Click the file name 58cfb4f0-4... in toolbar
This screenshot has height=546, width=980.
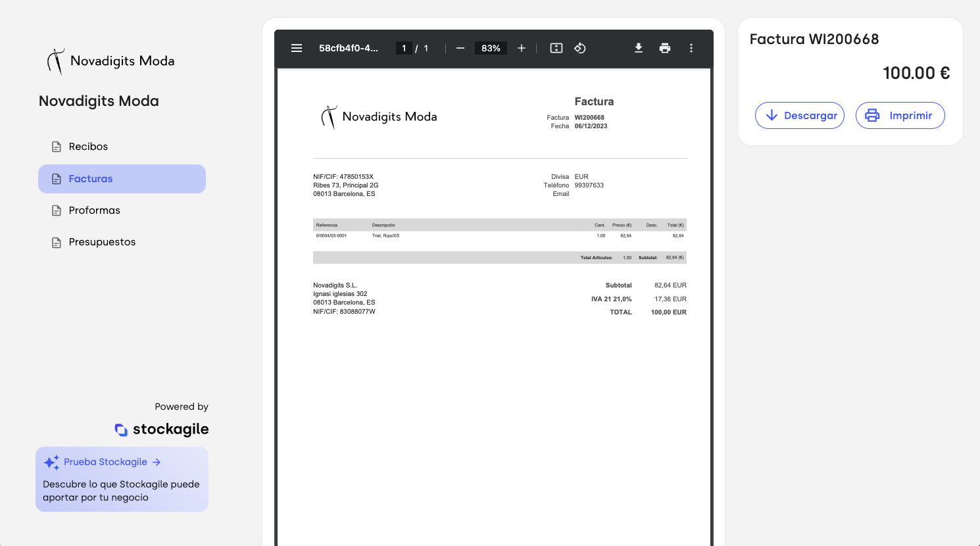[349, 48]
